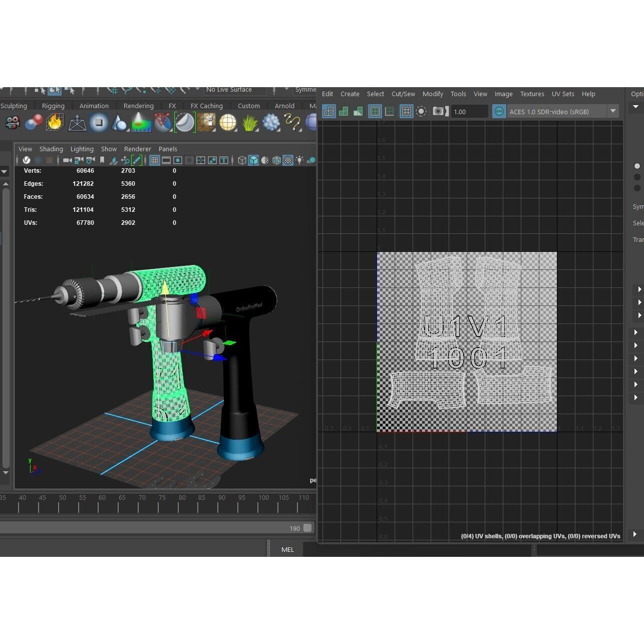Image resolution: width=644 pixels, height=644 pixels.
Task: Select the nParticles tool on the FX shelf
Action: pos(271,124)
